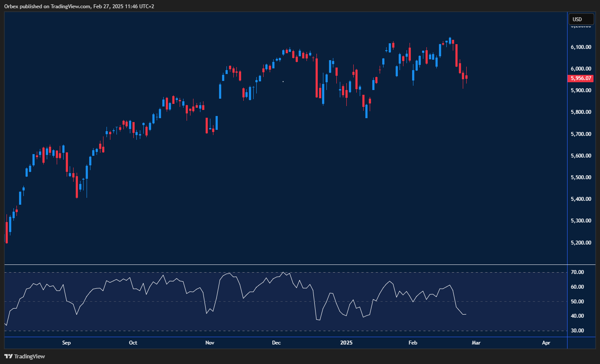Click the 30.00 oversold level label
The height and width of the screenshot is (364, 600).
[x=577, y=331]
